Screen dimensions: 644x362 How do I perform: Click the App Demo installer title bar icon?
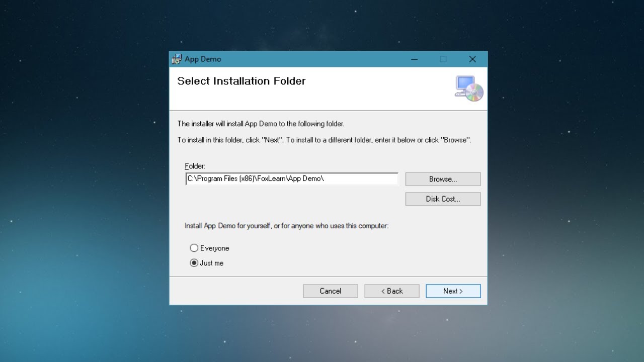[x=177, y=59]
